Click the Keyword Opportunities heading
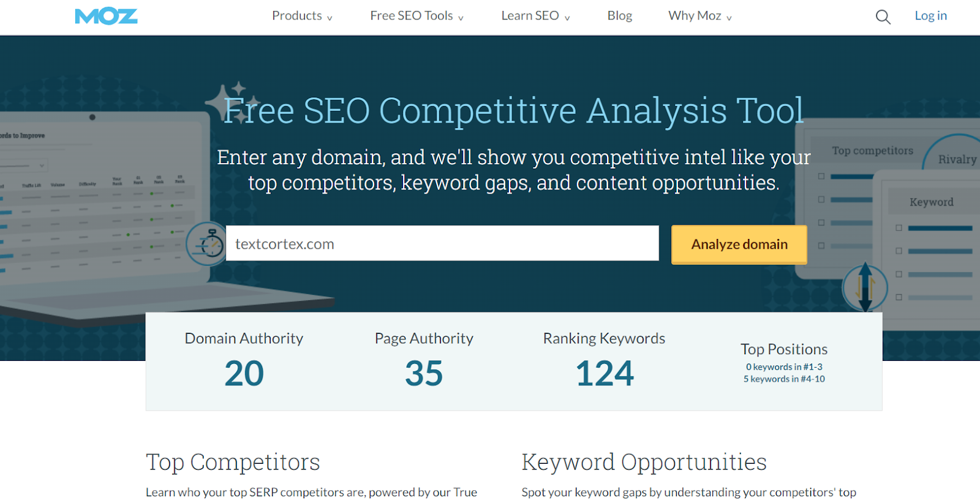This screenshot has width=980, height=500. coord(644,462)
